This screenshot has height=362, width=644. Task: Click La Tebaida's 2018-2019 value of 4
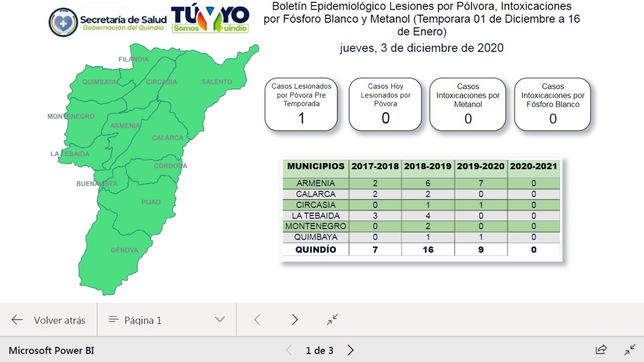pyautogui.click(x=428, y=216)
